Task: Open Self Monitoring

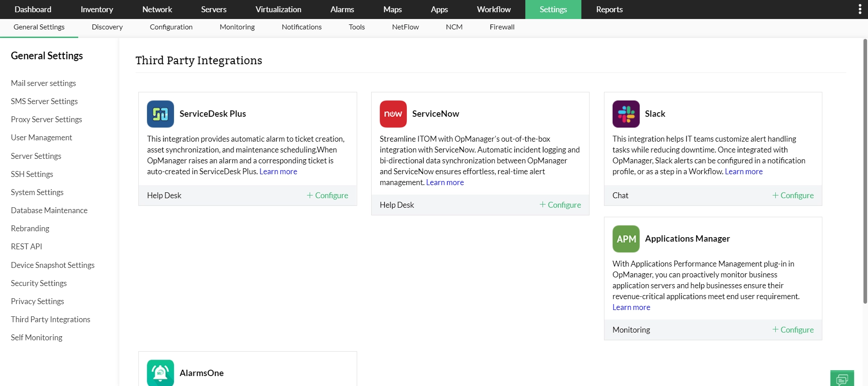Action: 37,338
